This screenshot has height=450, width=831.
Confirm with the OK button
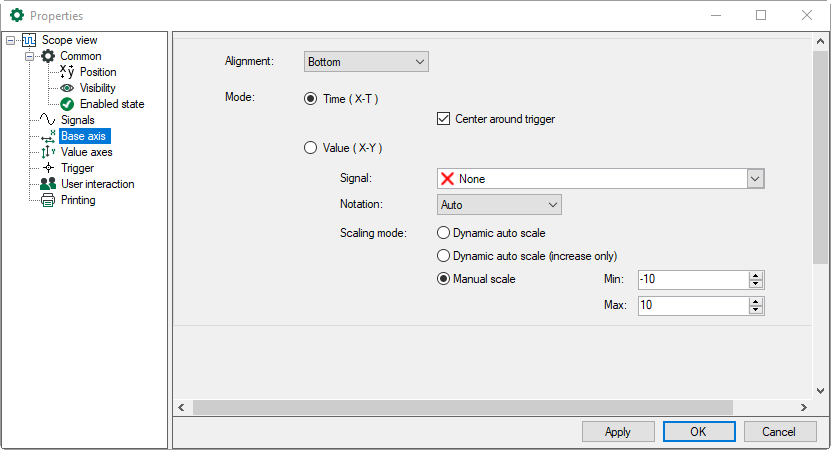[698, 432]
